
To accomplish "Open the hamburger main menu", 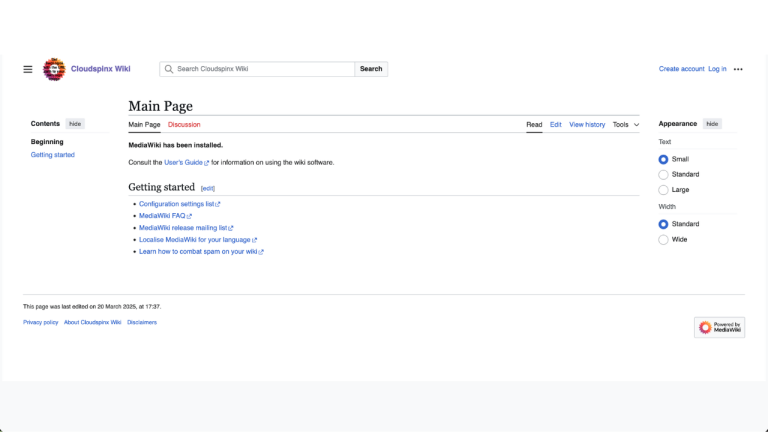I will (28, 69).
